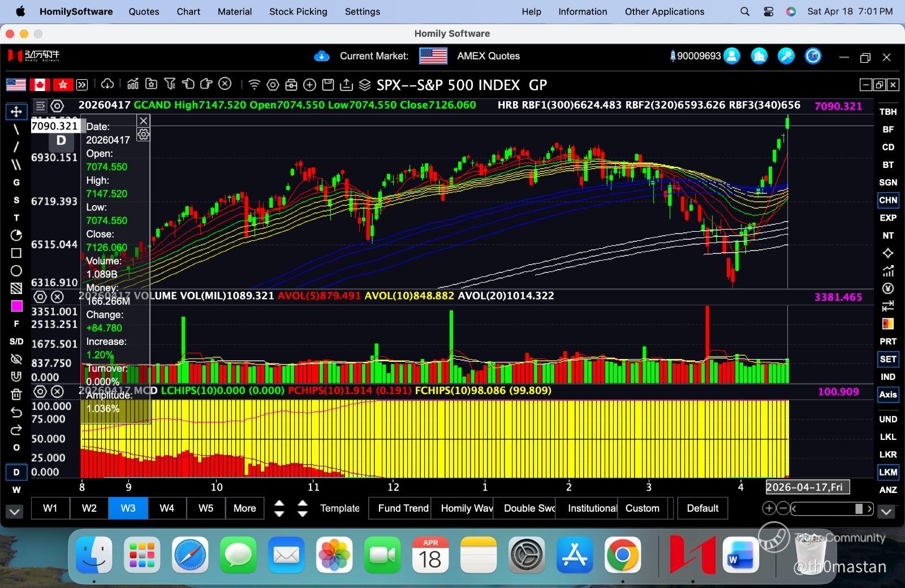The width and height of the screenshot is (905, 588).
Task: Select the parallel lines drawing tool
Action: 16,165
